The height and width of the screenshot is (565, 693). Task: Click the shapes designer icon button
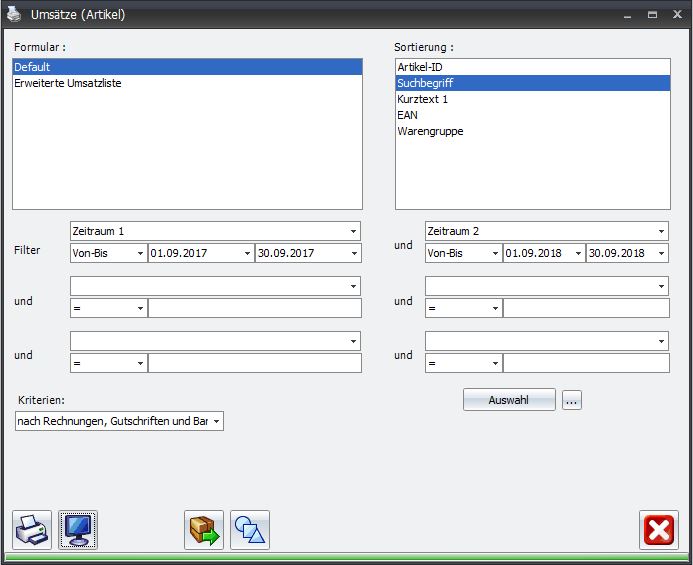(x=250, y=530)
